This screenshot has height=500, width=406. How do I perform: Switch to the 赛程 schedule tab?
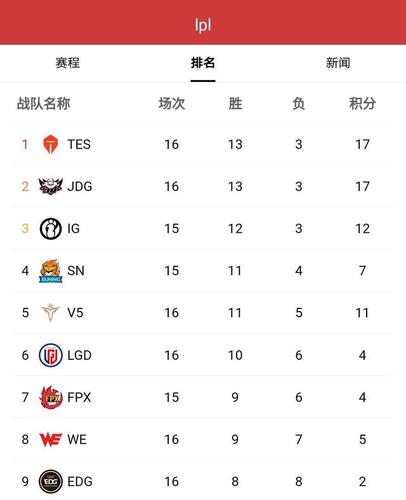click(x=68, y=63)
